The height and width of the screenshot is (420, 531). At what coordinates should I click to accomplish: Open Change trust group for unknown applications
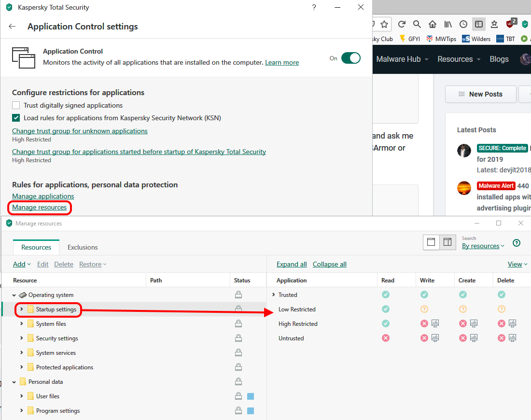(x=80, y=131)
